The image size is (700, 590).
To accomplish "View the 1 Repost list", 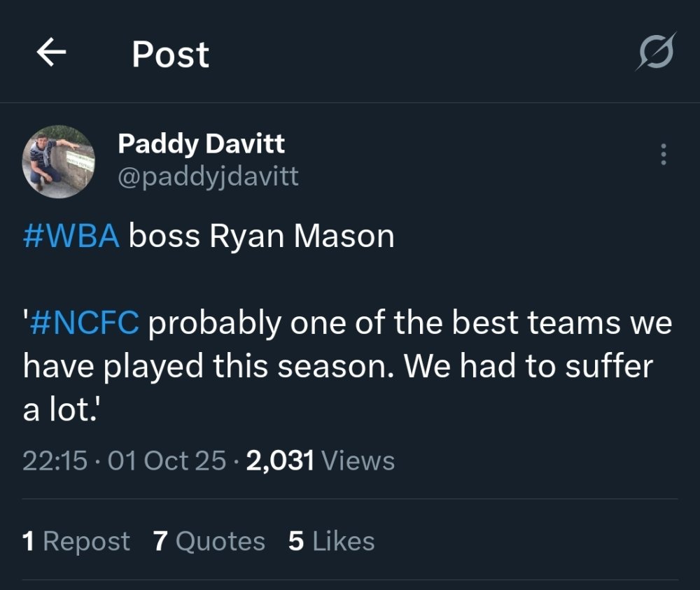I will pyautogui.click(x=76, y=541).
